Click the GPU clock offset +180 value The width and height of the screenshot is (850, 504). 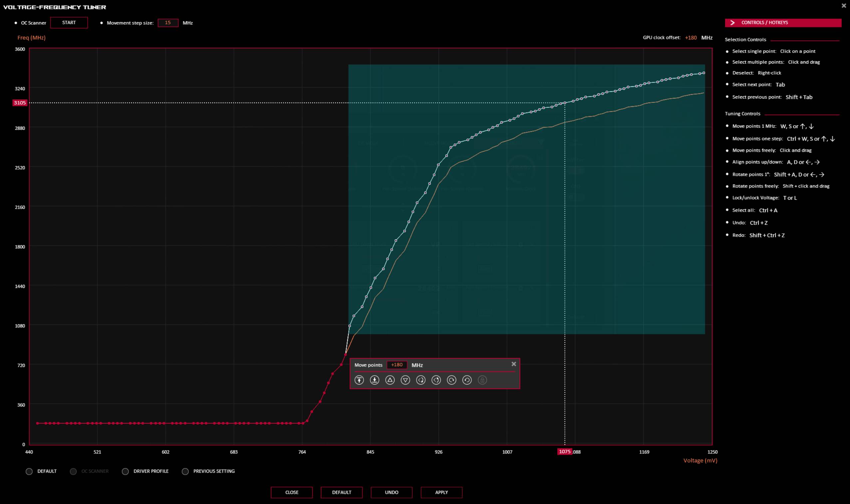click(691, 38)
